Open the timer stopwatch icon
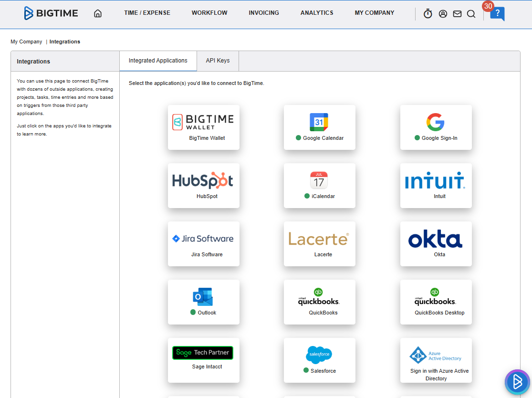This screenshot has height=398, width=532. 428,13
